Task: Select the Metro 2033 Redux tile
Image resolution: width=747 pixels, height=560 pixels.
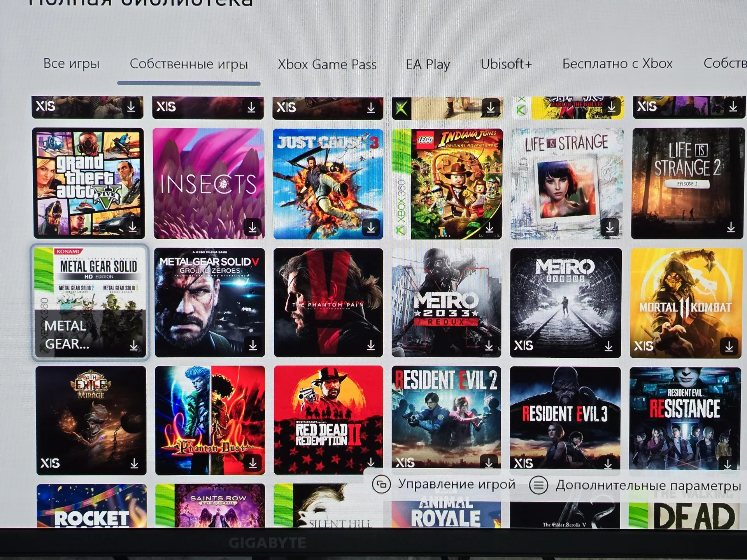Action: [447, 303]
